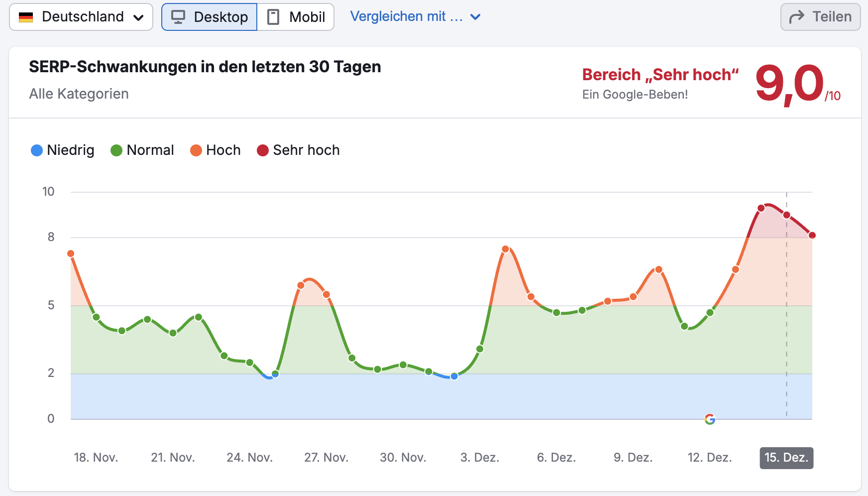Select the highlighted "15. Dez." date label
Screen dimensions: 868x496
pyautogui.click(x=786, y=457)
